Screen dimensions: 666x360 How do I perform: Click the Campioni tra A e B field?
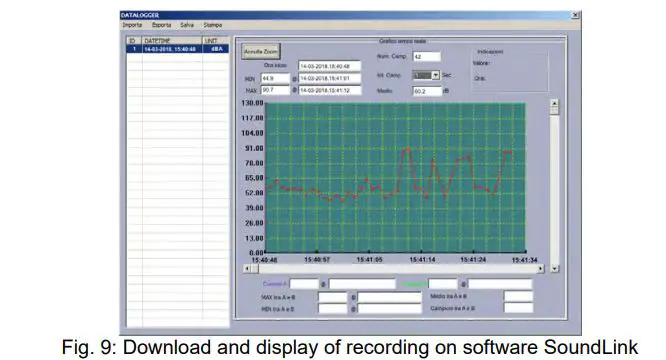pyautogui.click(x=518, y=308)
